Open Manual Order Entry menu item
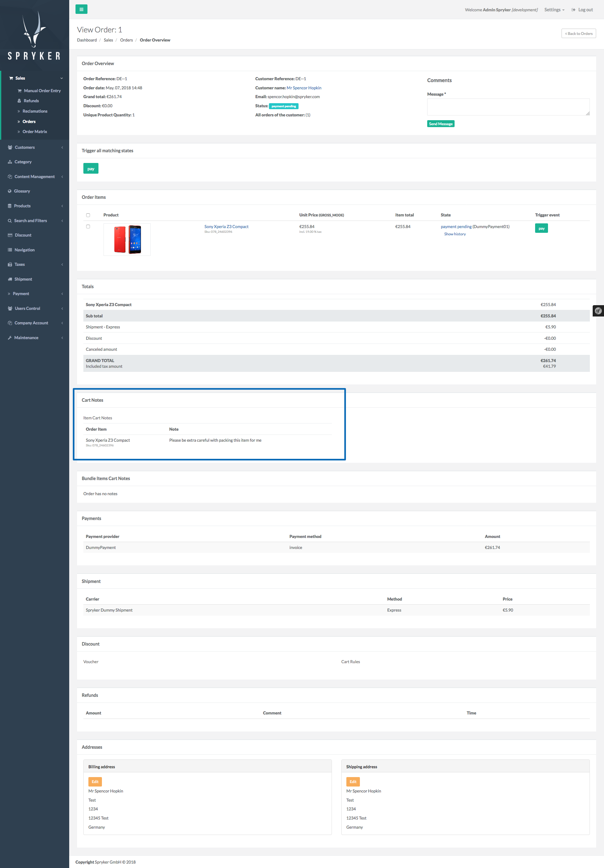 pos(42,91)
